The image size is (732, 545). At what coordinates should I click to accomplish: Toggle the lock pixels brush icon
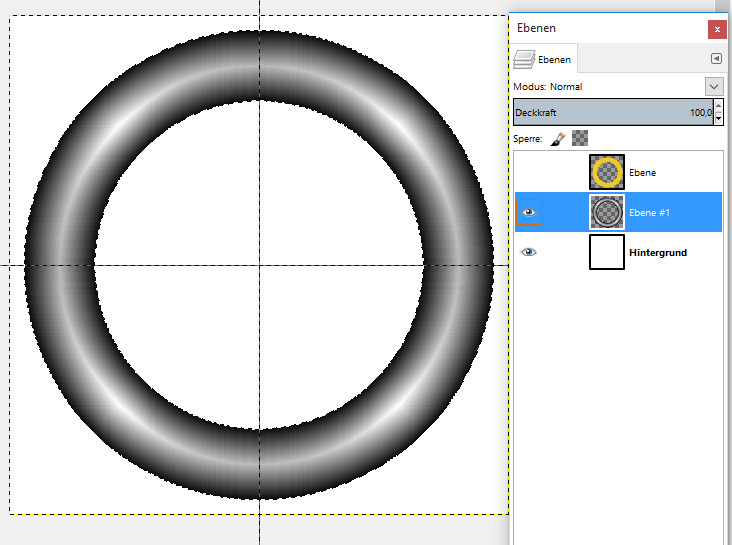tap(558, 139)
